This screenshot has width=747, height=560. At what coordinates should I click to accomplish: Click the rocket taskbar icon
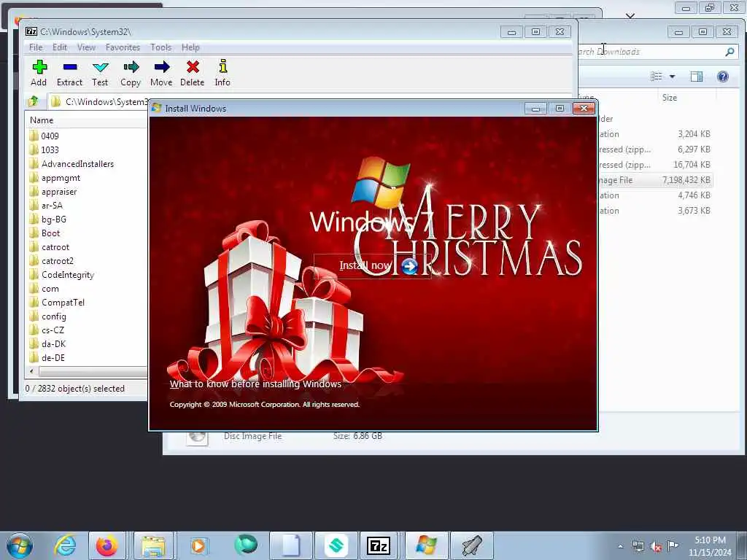click(x=472, y=545)
